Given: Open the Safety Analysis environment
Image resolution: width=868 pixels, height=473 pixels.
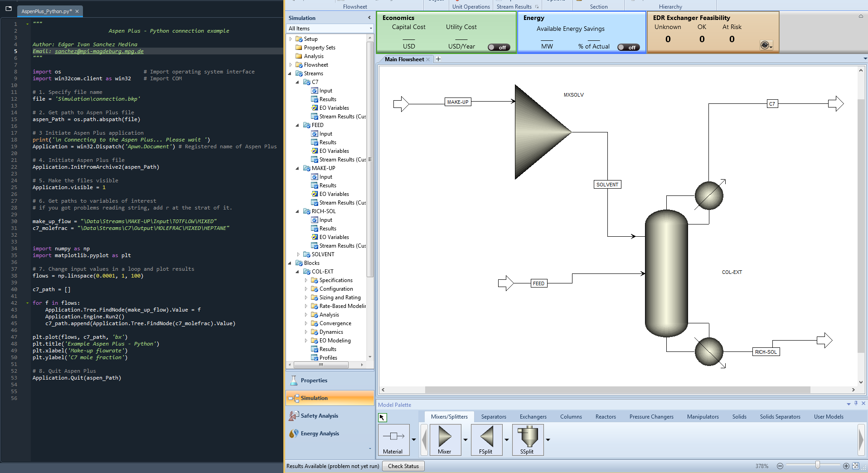Looking at the screenshot, I should coord(319,416).
